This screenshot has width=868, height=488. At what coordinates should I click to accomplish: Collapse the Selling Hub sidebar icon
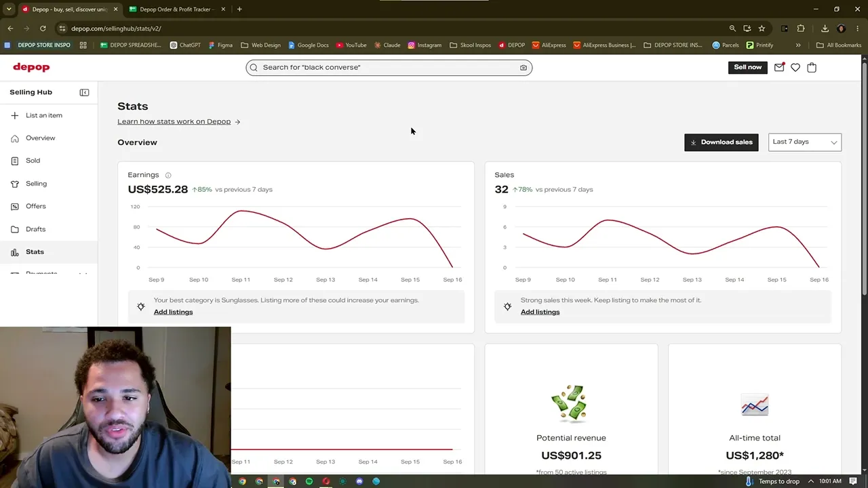point(84,92)
